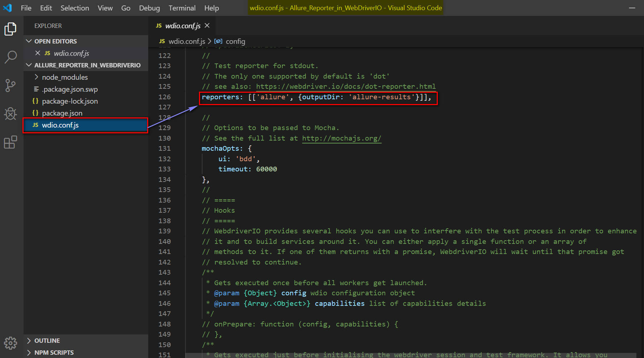Viewport: 644px width, 358px height.
Task: Open the Terminal menu
Action: [x=182, y=8]
